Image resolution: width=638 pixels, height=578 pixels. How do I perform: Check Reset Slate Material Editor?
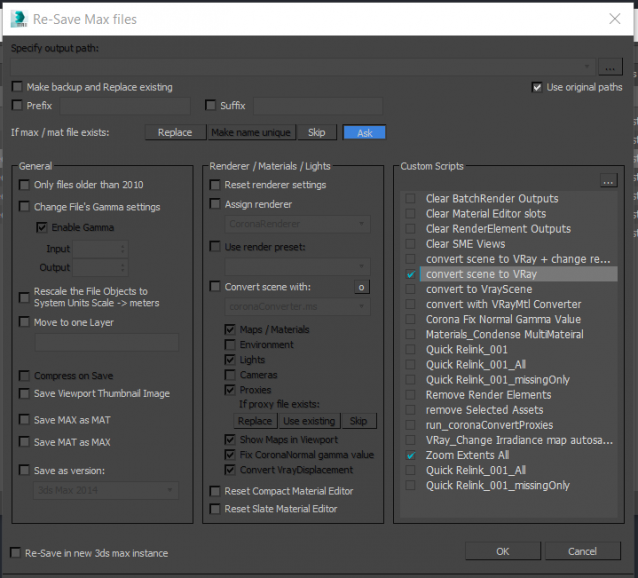click(x=215, y=508)
